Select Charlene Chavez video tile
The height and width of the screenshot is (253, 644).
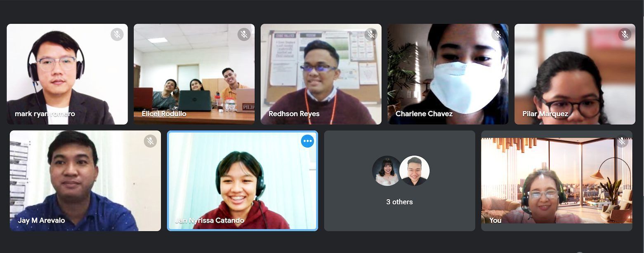(x=448, y=74)
